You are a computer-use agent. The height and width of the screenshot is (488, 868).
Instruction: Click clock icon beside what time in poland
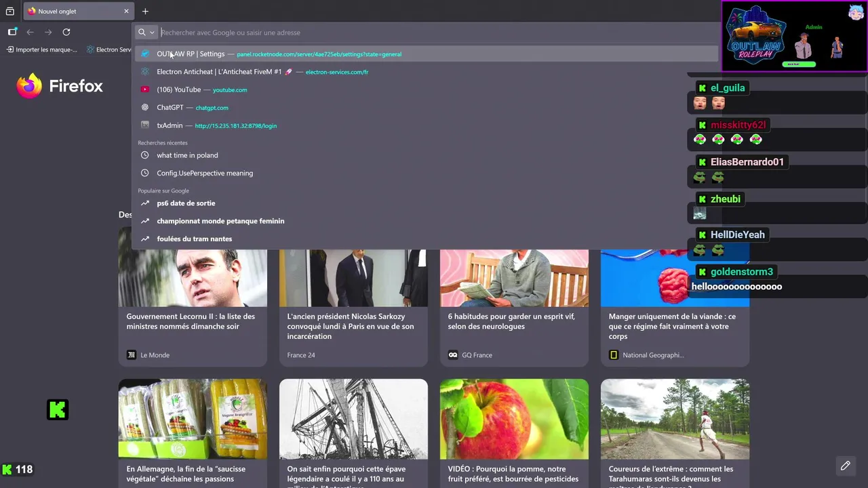pos(144,155)
